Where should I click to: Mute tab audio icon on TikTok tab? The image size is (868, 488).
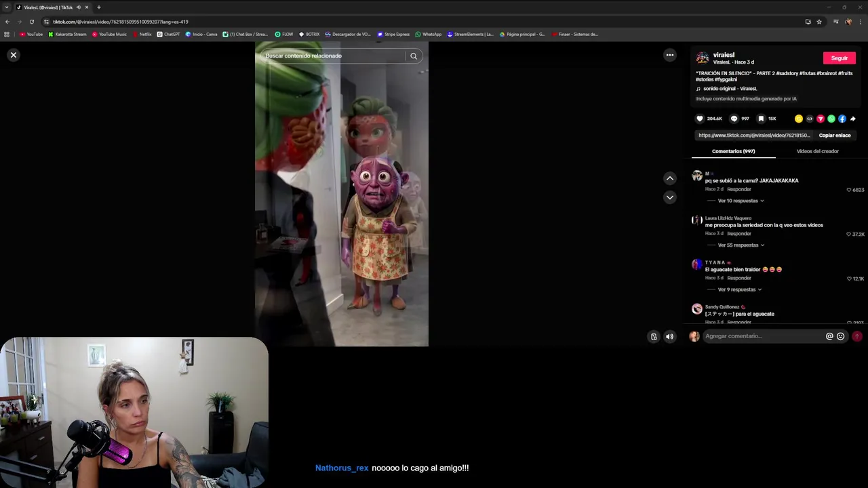(x=79, y=7)
